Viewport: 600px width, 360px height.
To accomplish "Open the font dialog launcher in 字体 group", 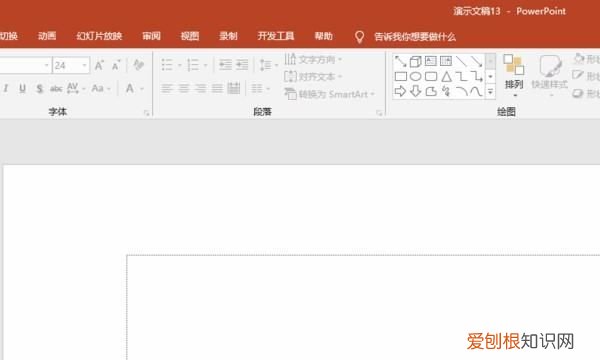I will (147, 112).
